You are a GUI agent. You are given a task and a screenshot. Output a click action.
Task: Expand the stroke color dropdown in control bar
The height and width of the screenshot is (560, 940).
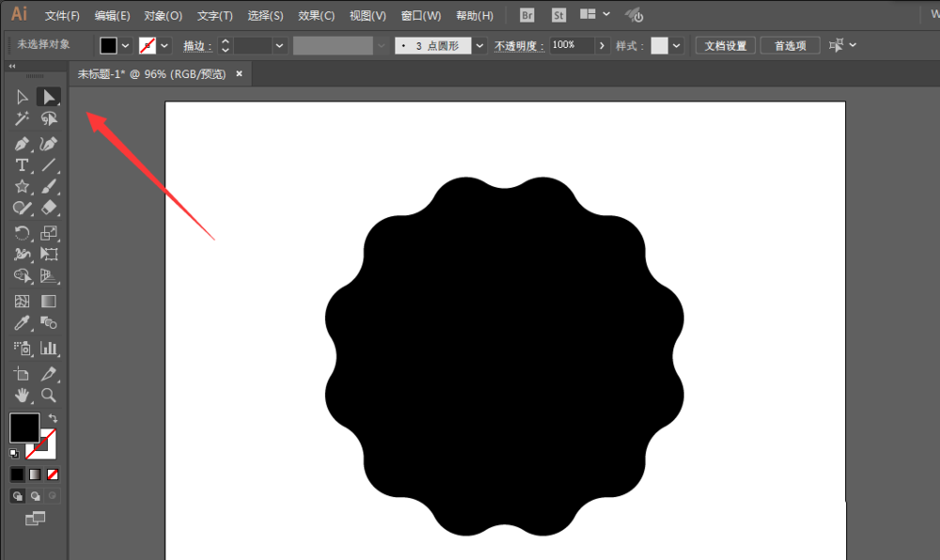(164, 45)
